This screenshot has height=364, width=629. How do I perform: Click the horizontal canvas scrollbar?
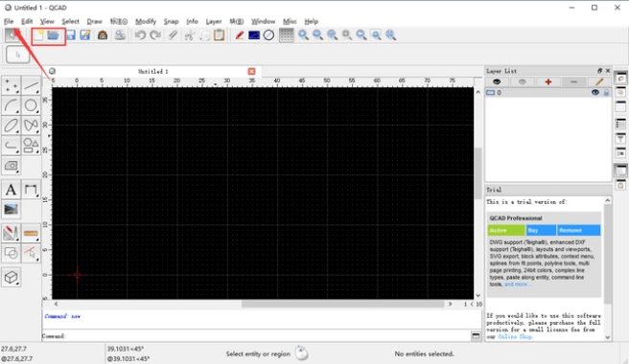343,305
